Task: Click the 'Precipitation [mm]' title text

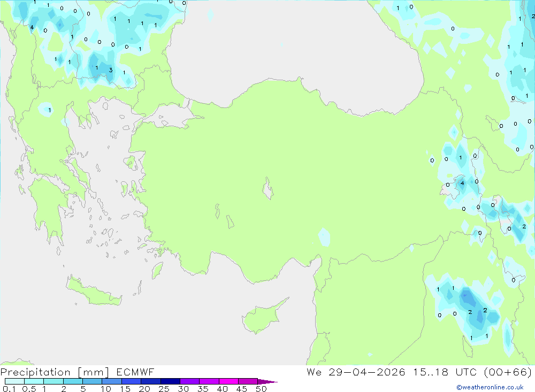Action: 55,372
